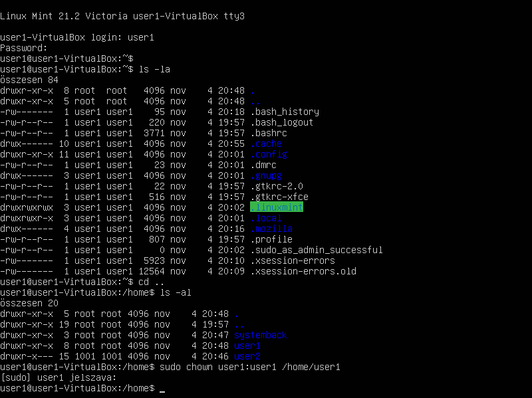Click the drwxrwxrwx permissions string
This screenshot has width=532, height=398.
pyautogui.click(x=27, y=207)
